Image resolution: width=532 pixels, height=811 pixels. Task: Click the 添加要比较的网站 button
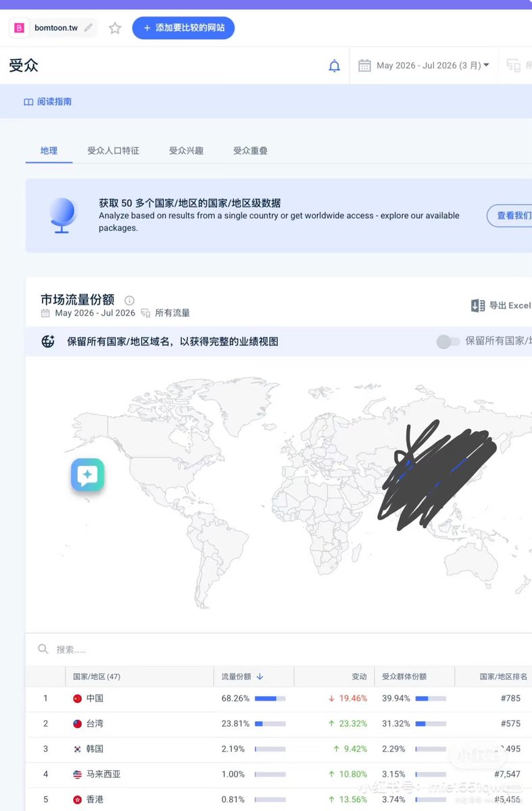[x=183, y=28]
